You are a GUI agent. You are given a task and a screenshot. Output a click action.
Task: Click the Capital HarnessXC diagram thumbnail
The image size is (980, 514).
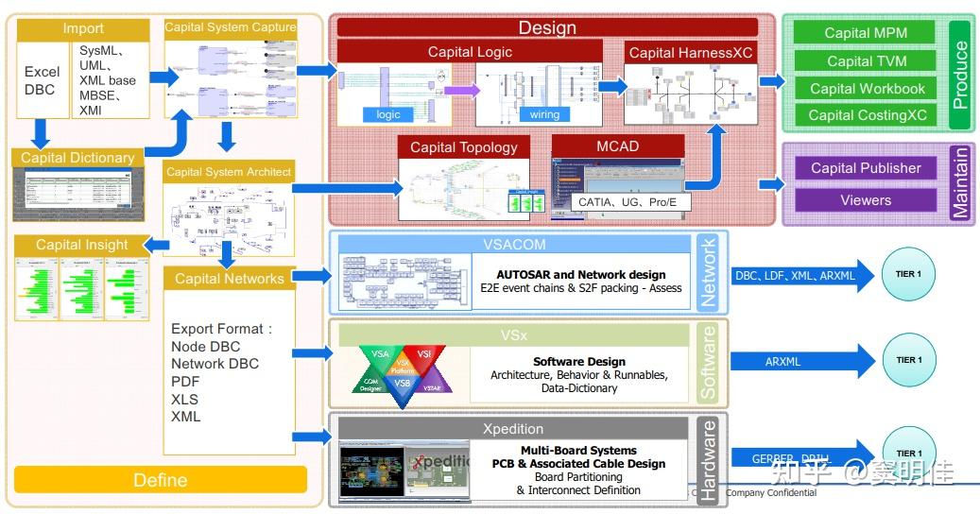click(x=691, y=94)
